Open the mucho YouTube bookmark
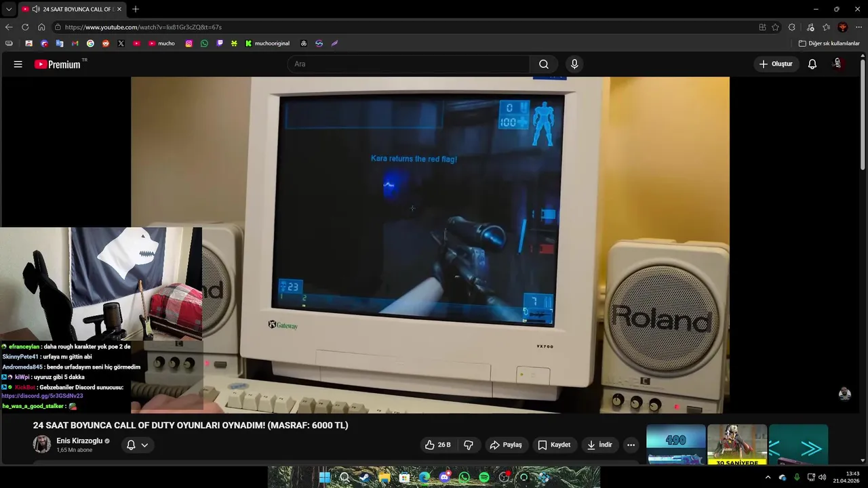 (x=161, y=43)
